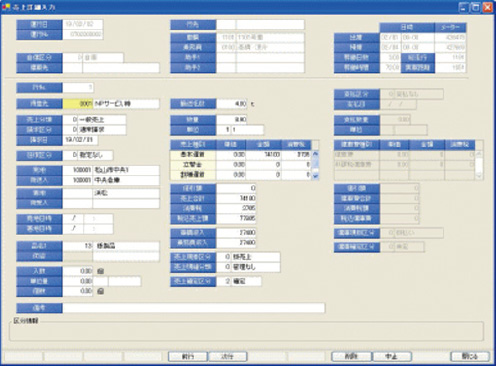
Task: Click the 管理なし field
Action: click(256, 267)
